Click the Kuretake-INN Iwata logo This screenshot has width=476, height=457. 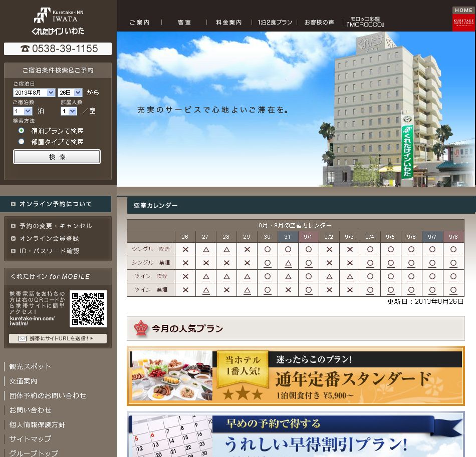[x=58, y=21]
